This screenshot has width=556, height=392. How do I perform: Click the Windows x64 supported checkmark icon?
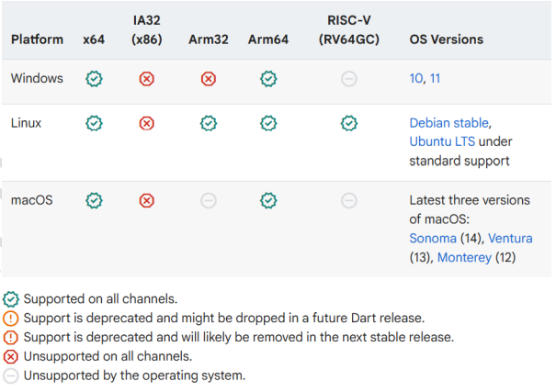(x=94, y=79)
